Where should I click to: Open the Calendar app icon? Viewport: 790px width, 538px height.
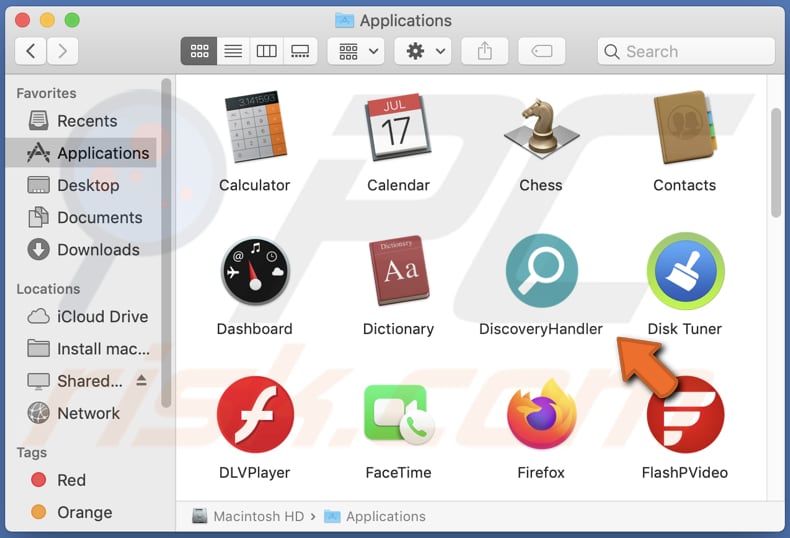(398, 127)
